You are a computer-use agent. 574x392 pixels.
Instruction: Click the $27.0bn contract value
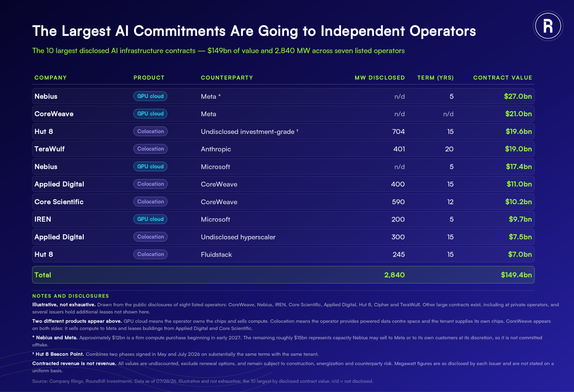(518, 96)
